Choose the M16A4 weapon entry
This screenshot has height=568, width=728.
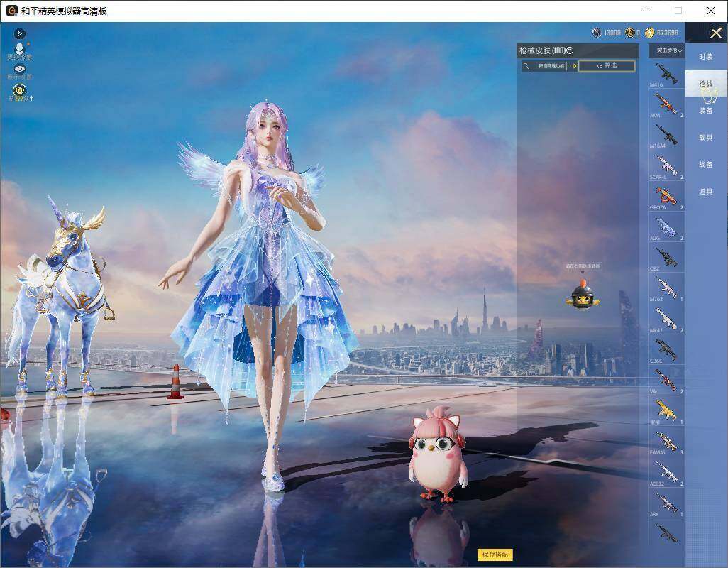pos(666,135)
